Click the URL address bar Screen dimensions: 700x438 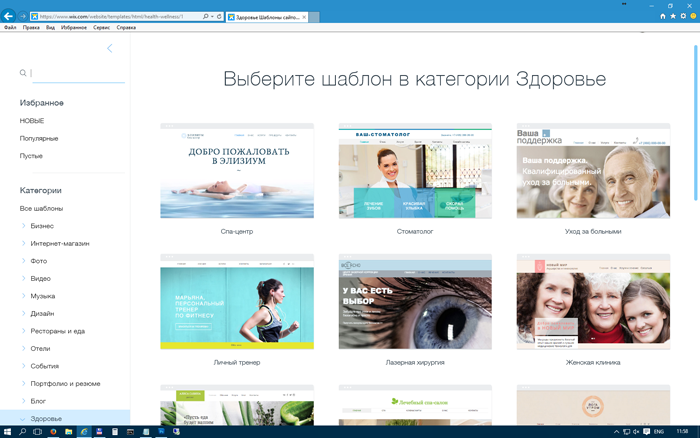click(116, 17)
